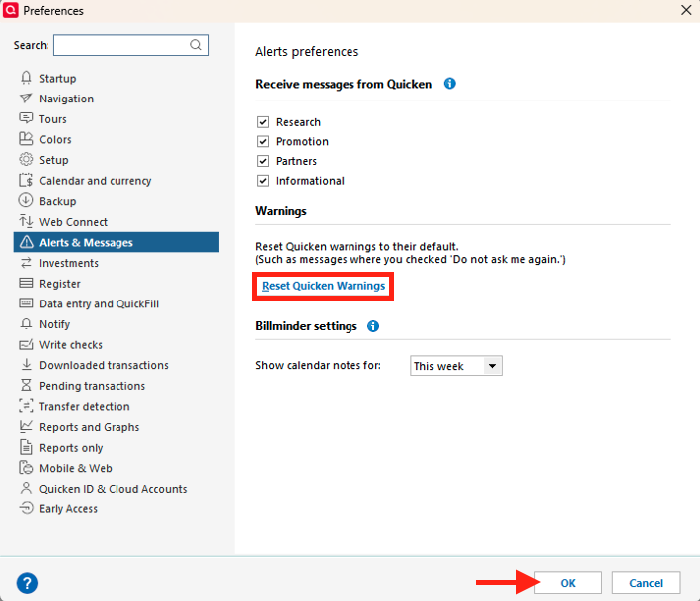Viewport: 700px width, 601px height.
Task: Uncheck the Promotion checkbox
Action: click(x=263, y=142)
